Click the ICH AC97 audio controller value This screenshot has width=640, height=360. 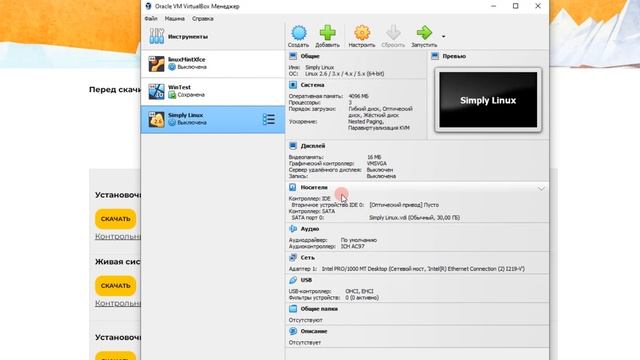coord(353,247)
